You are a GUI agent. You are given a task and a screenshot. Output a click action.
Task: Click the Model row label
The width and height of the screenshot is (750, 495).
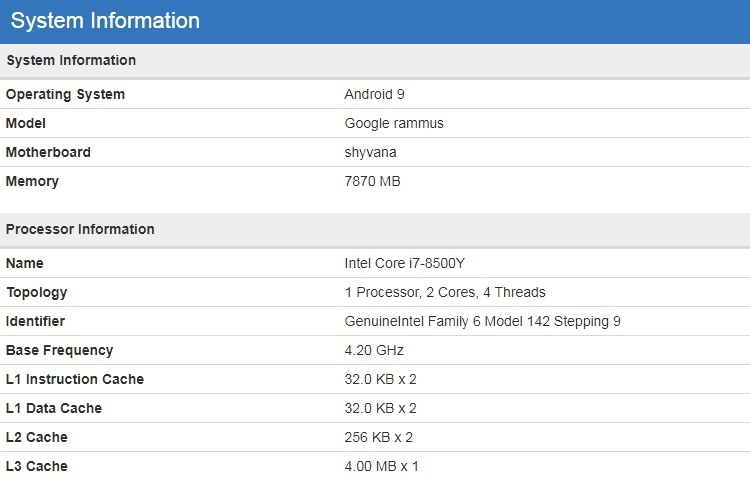[x=26, y=124]
